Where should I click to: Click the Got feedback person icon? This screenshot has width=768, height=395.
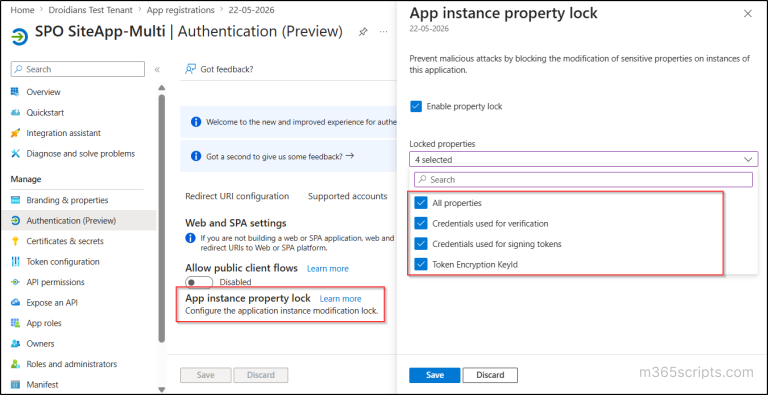pyautogui.click(x=191, y=69)
